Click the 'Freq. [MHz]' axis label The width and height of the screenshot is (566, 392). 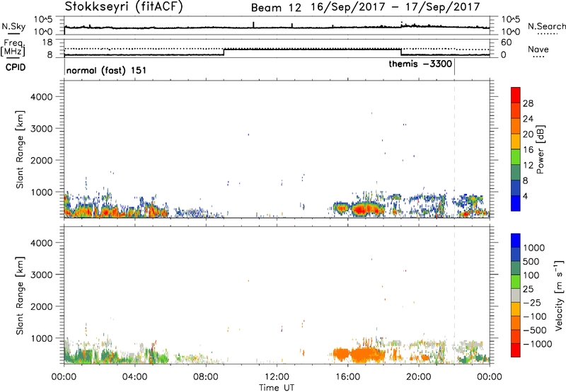tap(13, 48)
